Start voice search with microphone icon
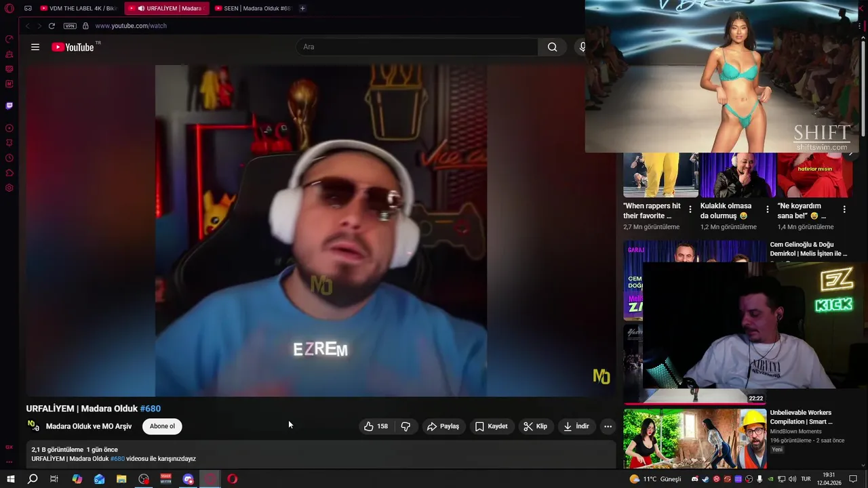Screen dimensions: 868x488 [x=582, y=47]
